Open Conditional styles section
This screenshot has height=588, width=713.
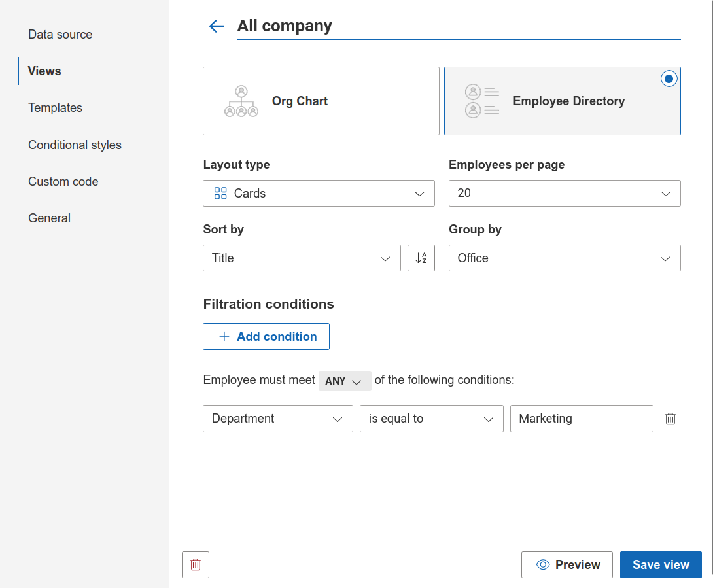(75, 145)
